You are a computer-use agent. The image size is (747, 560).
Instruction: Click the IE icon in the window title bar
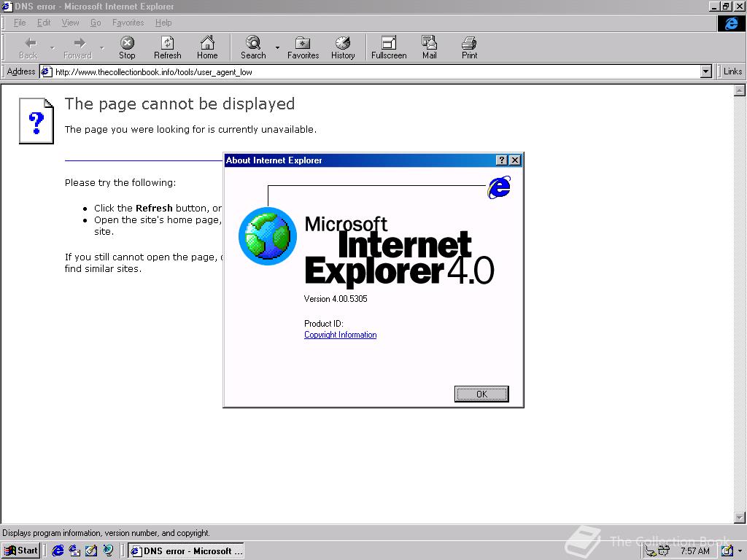pos(7,6)
